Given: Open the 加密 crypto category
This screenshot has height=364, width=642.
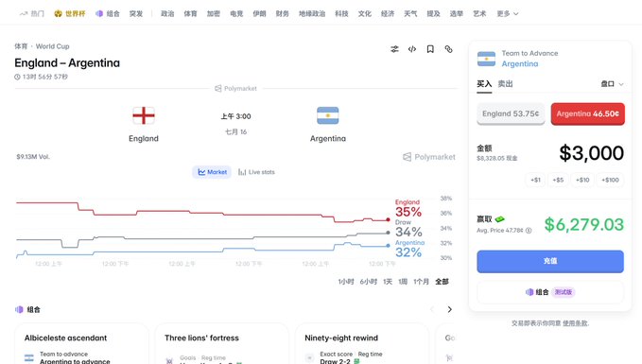Looking at the screenshot, I should click(x=213, y=13).
